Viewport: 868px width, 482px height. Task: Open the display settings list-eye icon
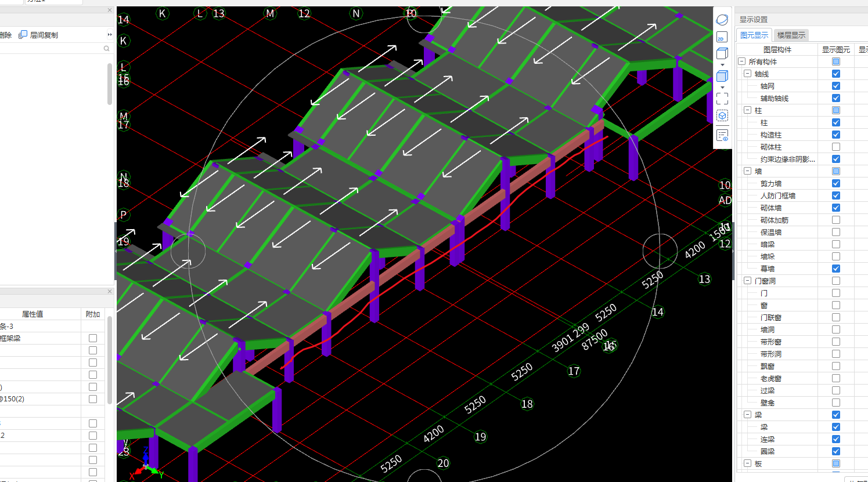click(722, 135)
